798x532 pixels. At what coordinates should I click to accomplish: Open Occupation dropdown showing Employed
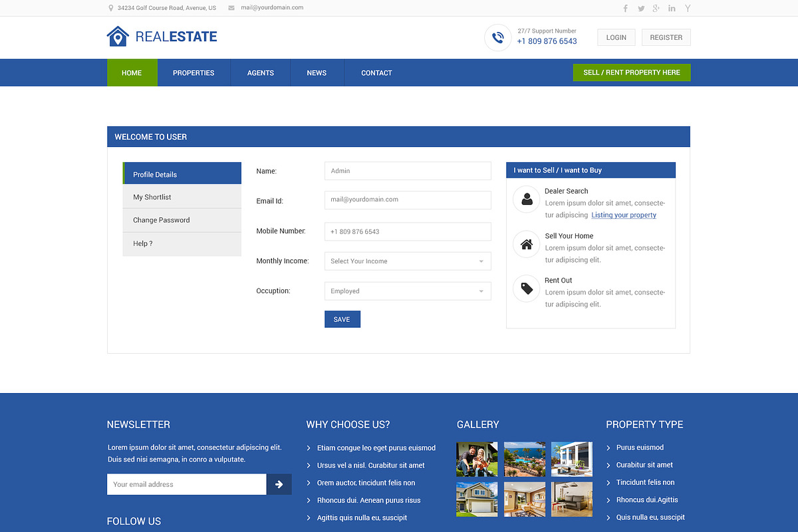pyautogui.click(x=408, y=291)
